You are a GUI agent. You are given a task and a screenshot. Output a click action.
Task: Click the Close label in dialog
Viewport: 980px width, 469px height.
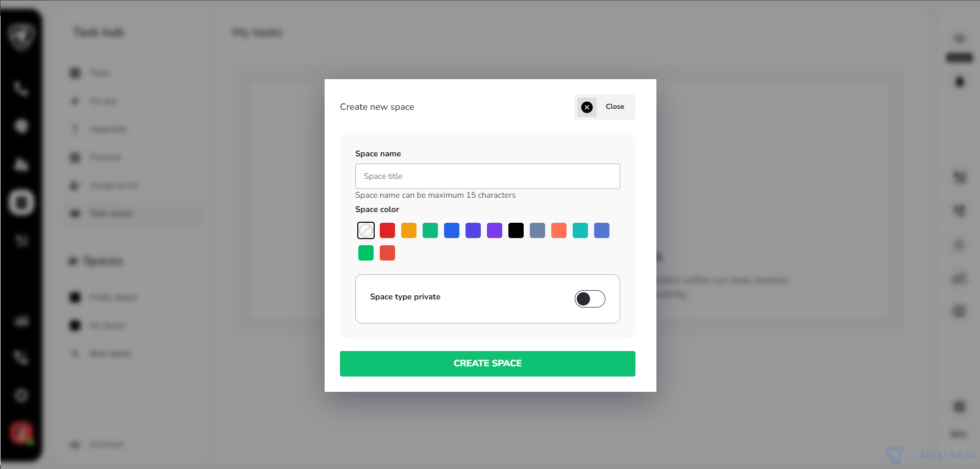click(615, 107)
